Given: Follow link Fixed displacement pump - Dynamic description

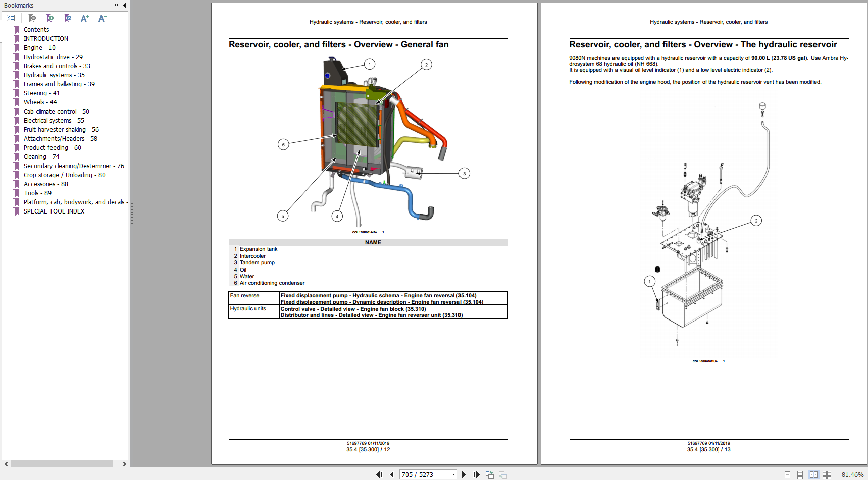Looking at the screenshot, I should tap(382, 302).
